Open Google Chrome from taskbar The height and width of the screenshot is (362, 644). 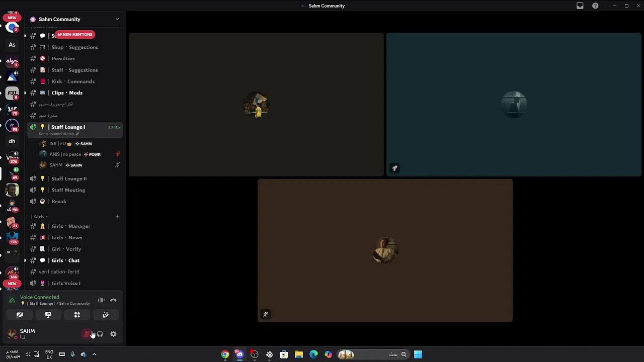225,354
